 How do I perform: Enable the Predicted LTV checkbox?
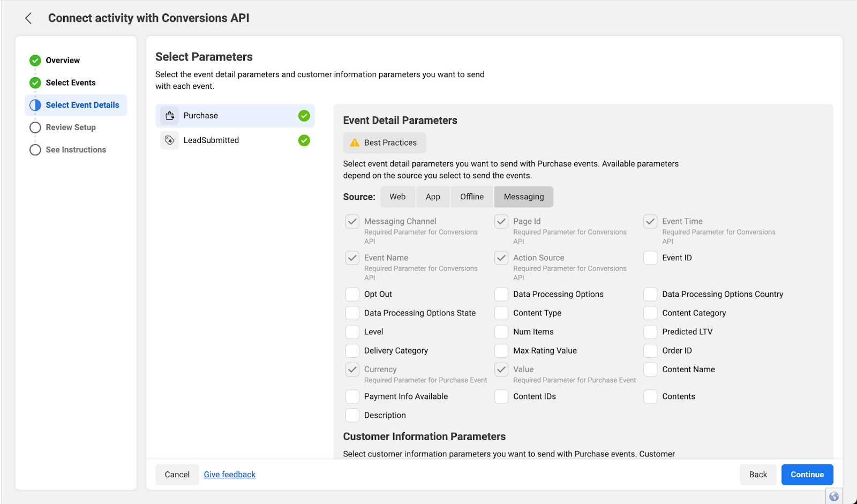tap(650, 332)
